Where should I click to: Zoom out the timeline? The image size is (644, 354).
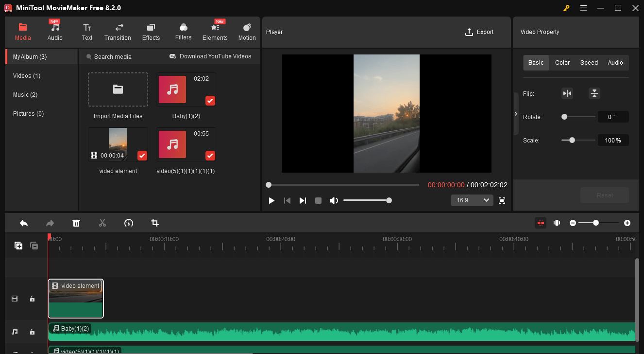click(573, 223)
